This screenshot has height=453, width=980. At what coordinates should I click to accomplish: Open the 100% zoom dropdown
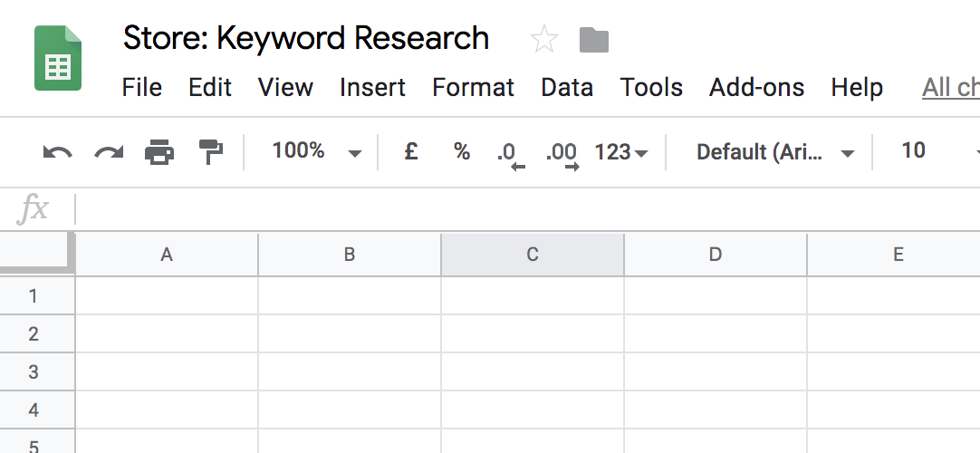[x=316, y=152]
